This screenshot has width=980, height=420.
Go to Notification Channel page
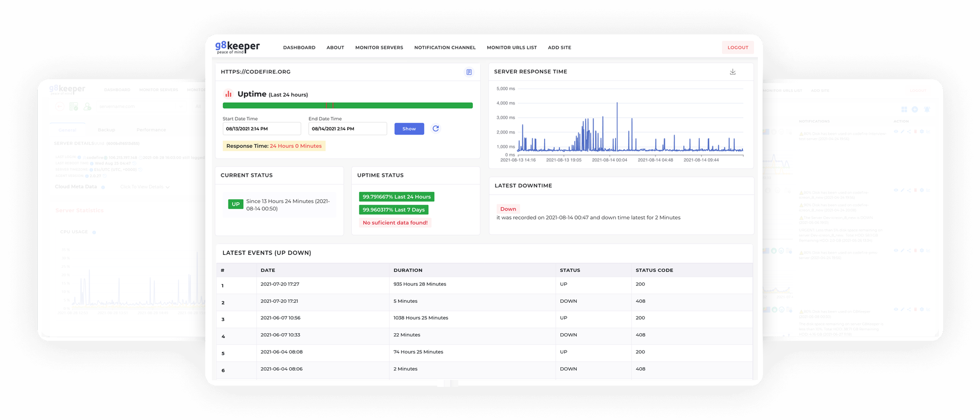pyautogui.click(x=445, y=48)
